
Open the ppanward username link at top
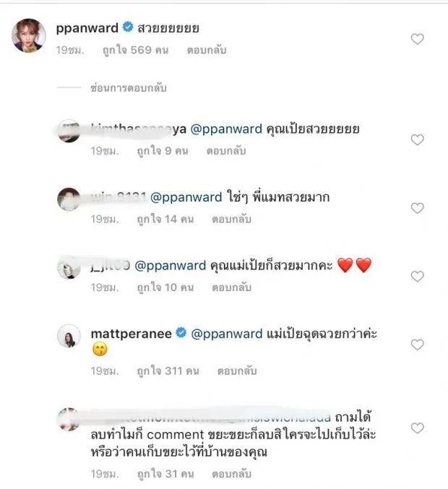87,27
